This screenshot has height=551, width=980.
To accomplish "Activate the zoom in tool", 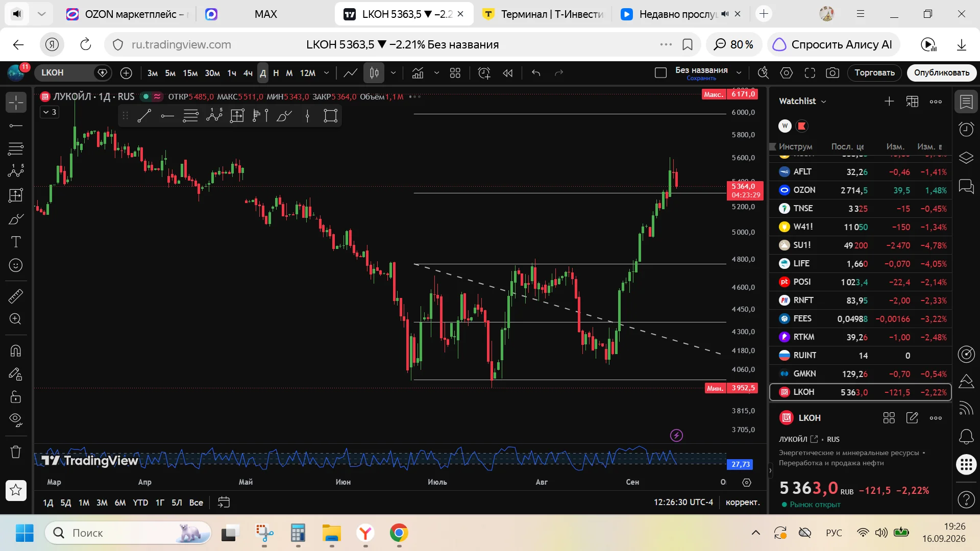I will [16, 319].
